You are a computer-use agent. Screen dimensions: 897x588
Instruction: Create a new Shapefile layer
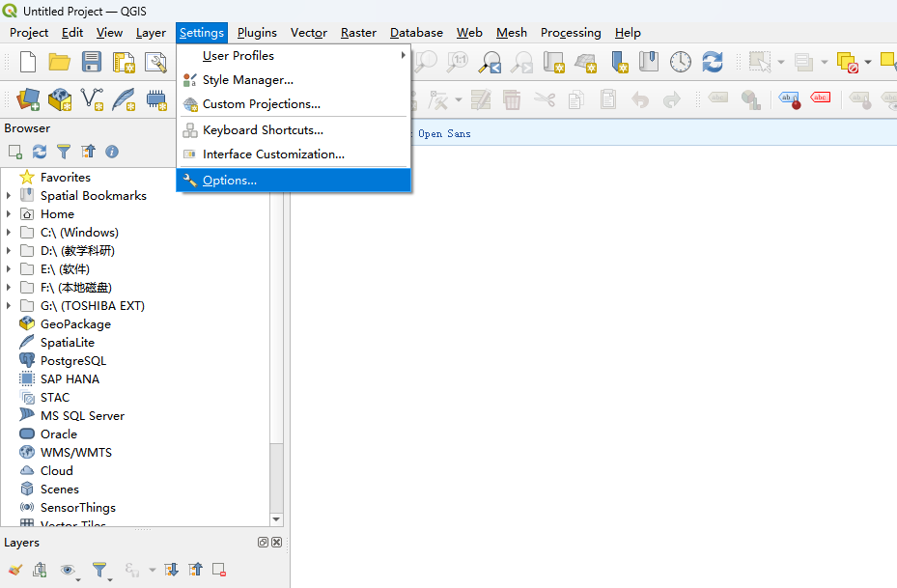[x=92, y=99]
